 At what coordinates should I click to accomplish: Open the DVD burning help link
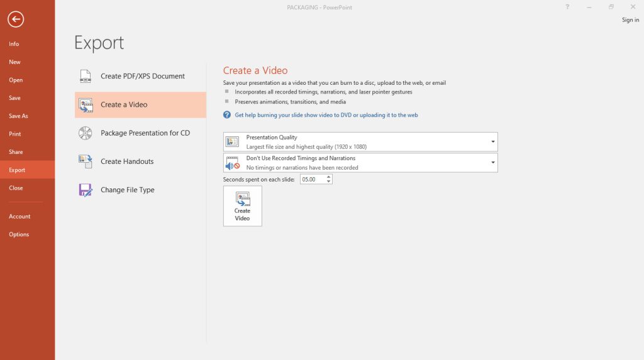pyautogui.click(x=326, y=115)
